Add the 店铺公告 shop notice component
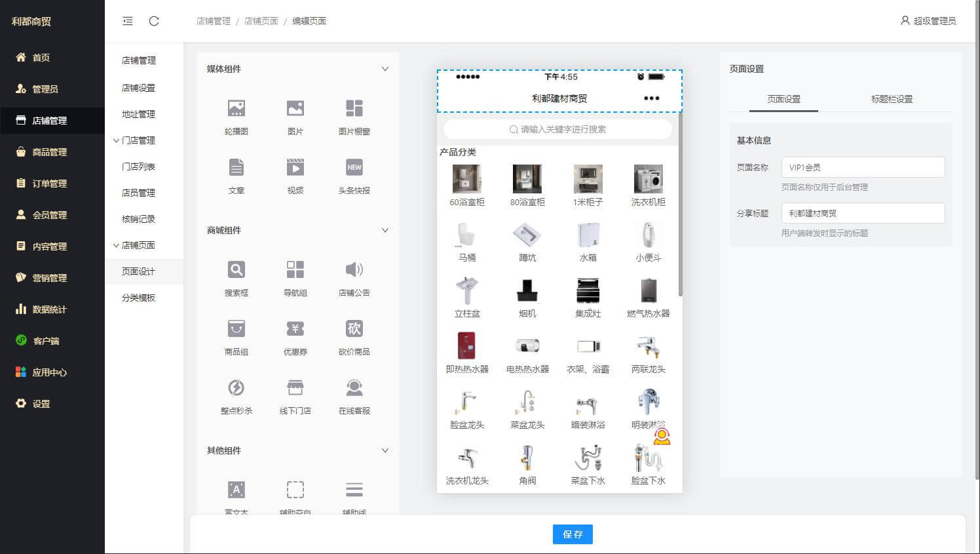Viewport: 980px width, 554px height. tap(354, 279)
